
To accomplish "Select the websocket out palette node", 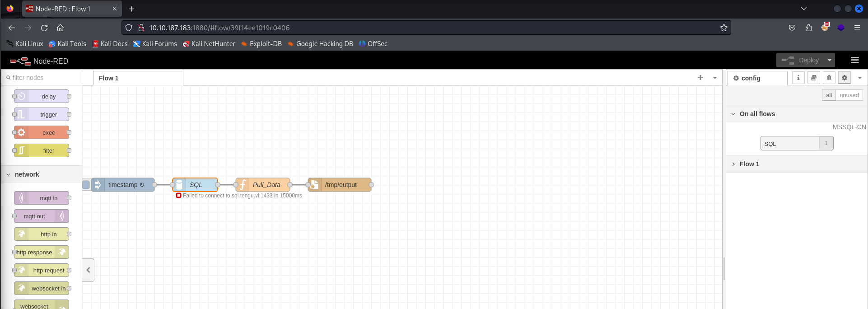I will [x=42, y=304].
